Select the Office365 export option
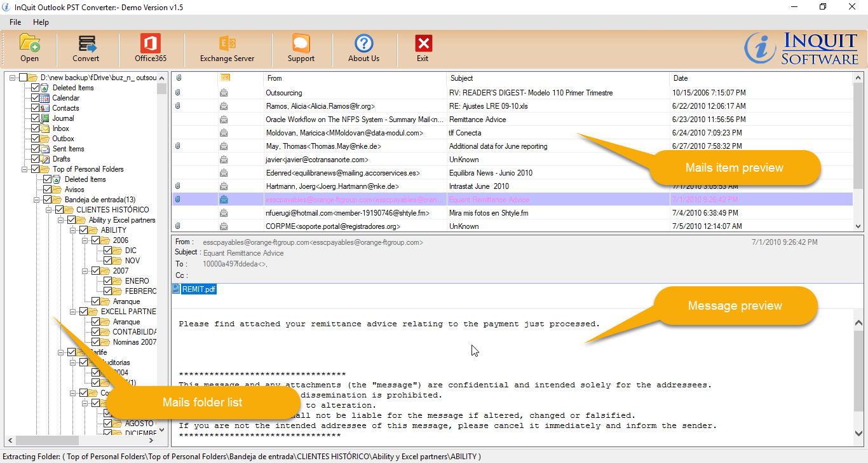868x463 pixels. click(150, 49)
